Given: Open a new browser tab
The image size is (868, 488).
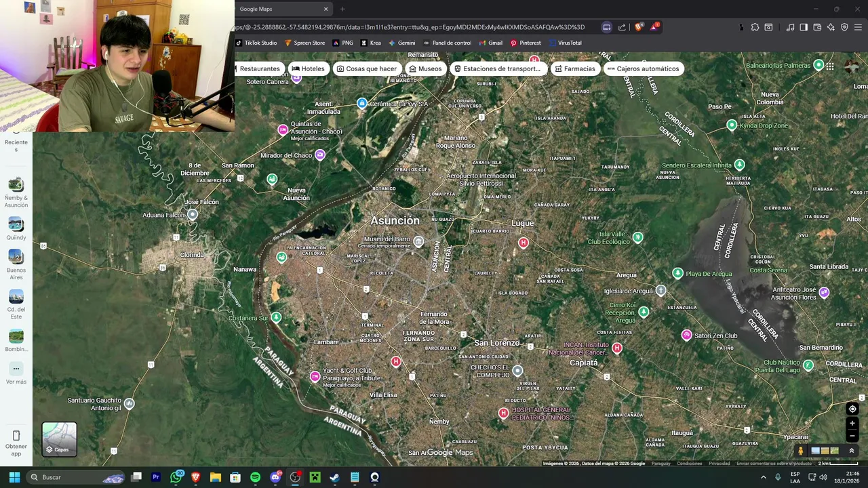Looking at the screenshot, I should tap(342, 9).
